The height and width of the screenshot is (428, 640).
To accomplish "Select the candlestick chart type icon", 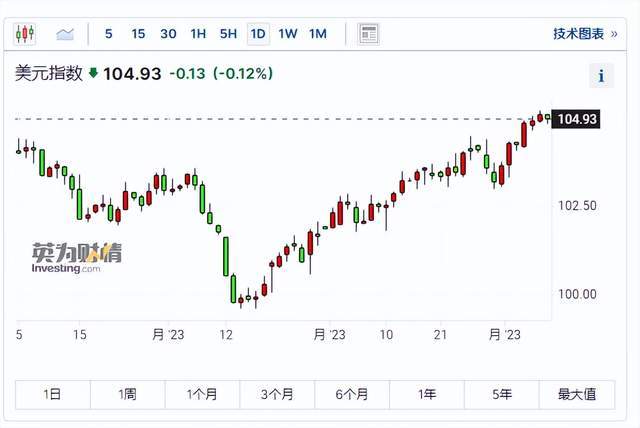I will click(24, 34).
